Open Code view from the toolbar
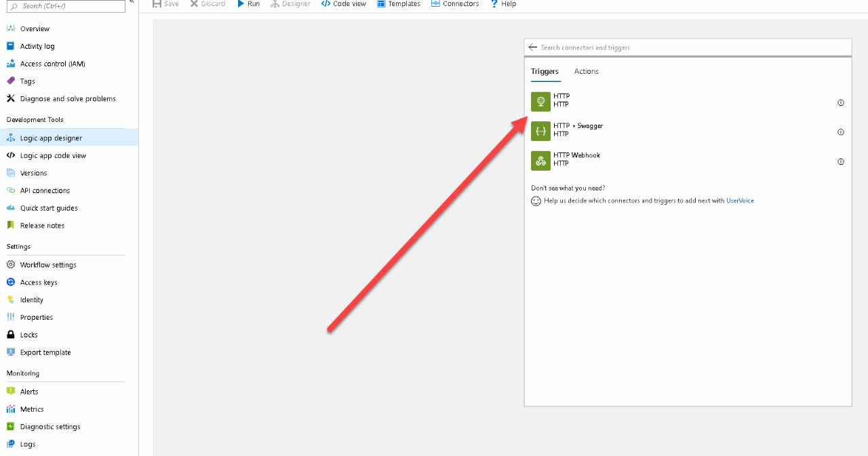Screen dimensions: 868x456 [344, 4]
